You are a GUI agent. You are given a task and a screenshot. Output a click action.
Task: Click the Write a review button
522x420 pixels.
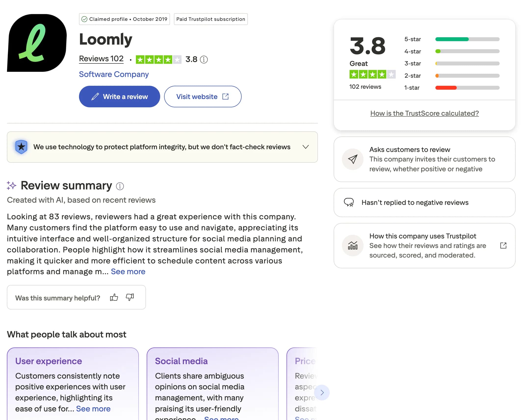(x=119, y=97)
